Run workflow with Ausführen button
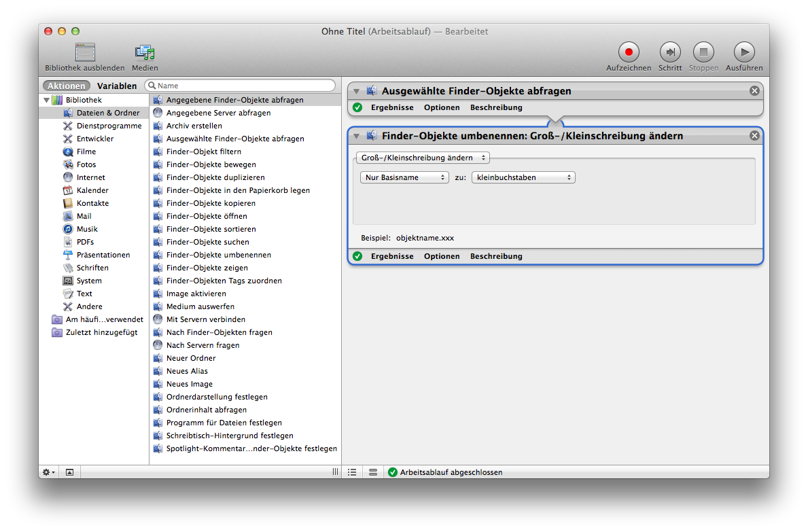Viewport: 808px width, 532px height. pyautogui.click(x=743, y=52)
